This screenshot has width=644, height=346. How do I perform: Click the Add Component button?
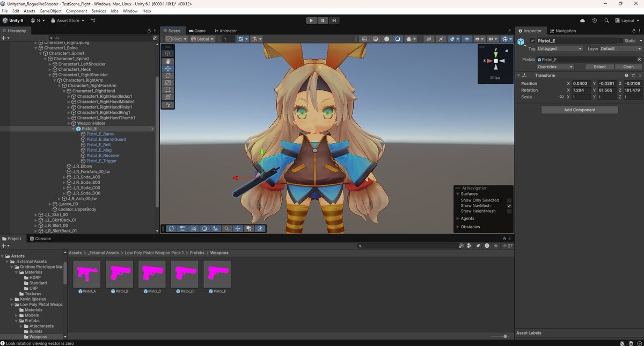580,110
